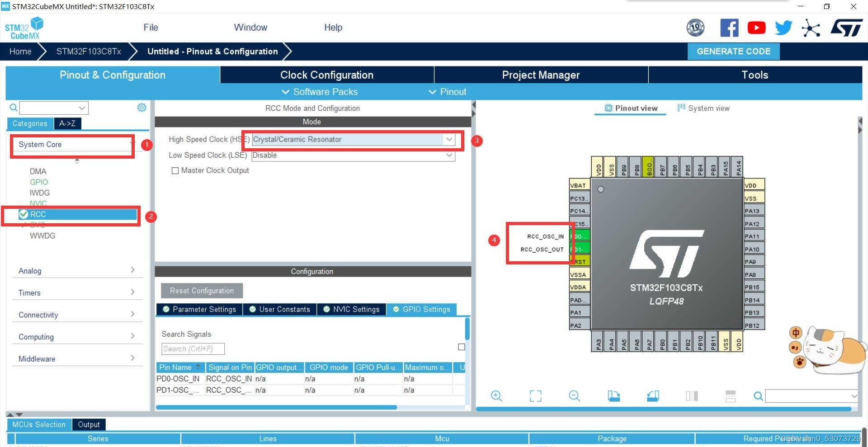Select WWDG in the System Core list
Viewport: 868px width, 447px height.
pos(42,236)
